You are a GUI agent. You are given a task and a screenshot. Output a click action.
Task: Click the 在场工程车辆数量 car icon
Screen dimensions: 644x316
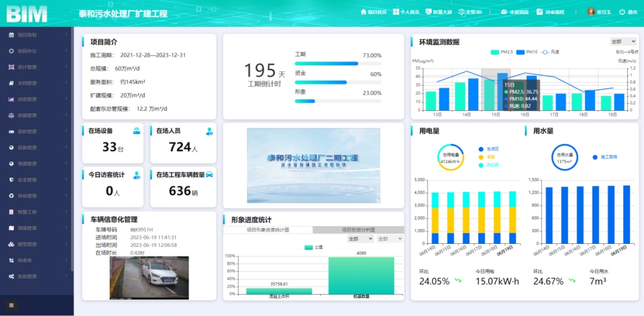(x=209, y=175)
